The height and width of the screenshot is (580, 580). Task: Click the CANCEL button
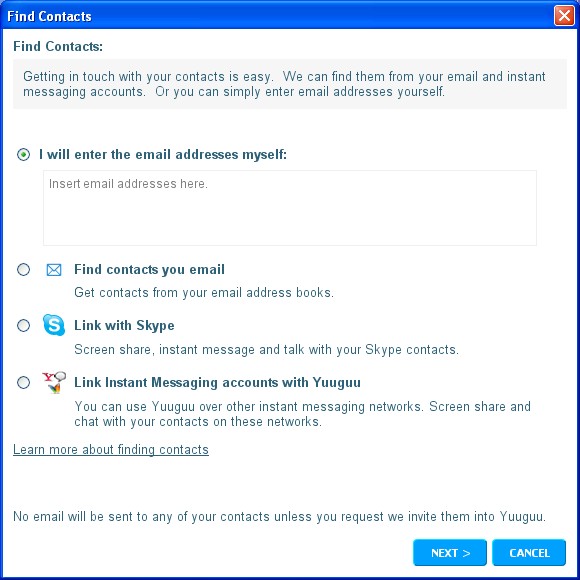tap(529, 553)
